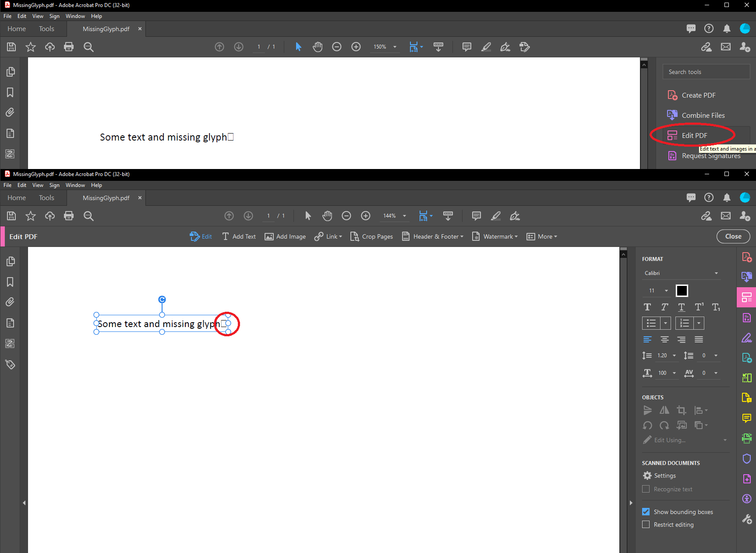Open scanned documents Settings gear
This screenshot has height=553, width=756.
[x=647, y=476]
